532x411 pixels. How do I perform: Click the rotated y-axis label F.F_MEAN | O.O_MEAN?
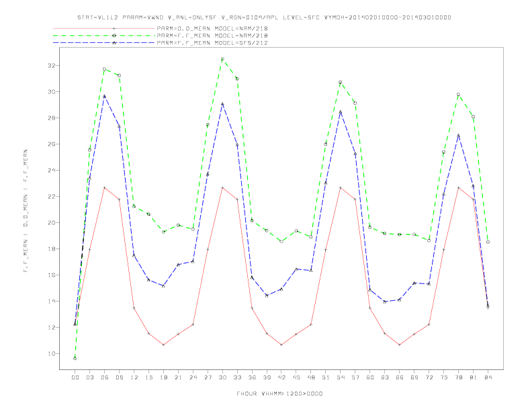pos(26,211)
